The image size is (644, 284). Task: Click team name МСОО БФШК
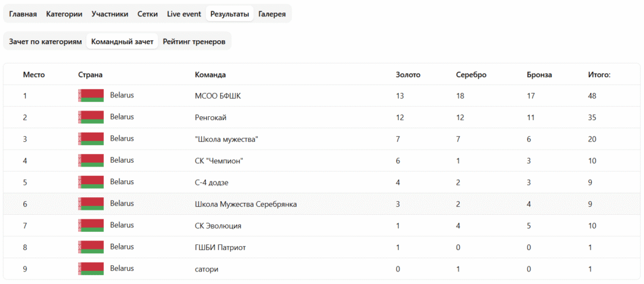(218, 96)
